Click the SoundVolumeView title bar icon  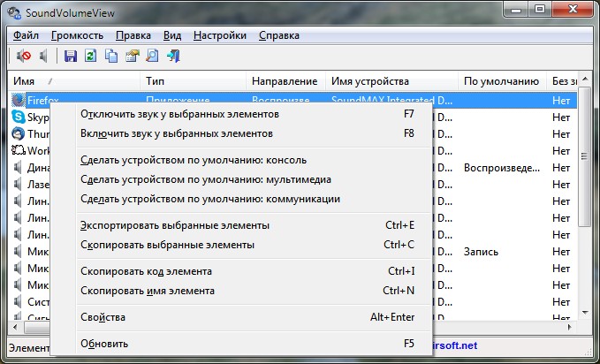(14, 12)
